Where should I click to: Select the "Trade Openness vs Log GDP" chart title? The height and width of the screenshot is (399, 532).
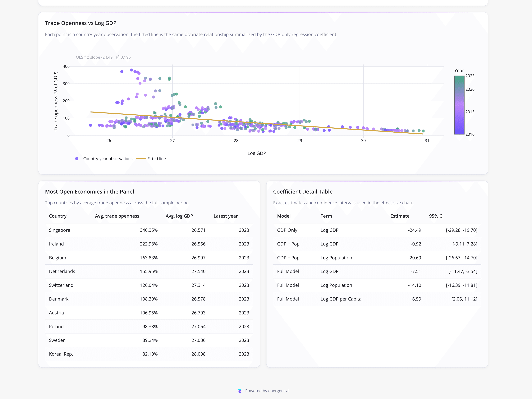tap(81, 23)
